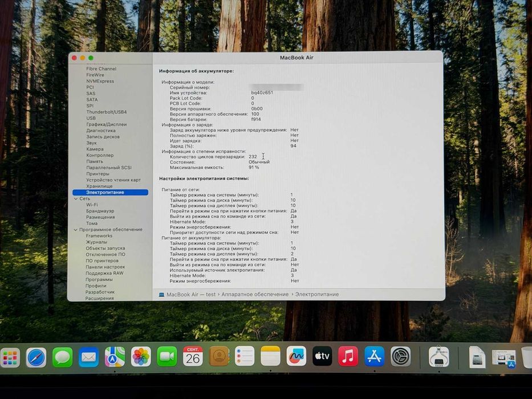Screen dimensions: 532x399
Task: Select Журналы in the sidebar
Action: [x=96, y=242]
